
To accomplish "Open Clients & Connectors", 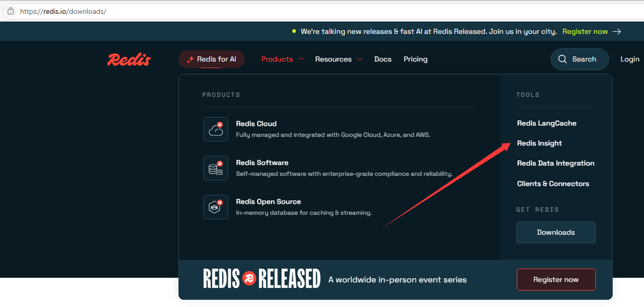I will click(x=553, y=183).
